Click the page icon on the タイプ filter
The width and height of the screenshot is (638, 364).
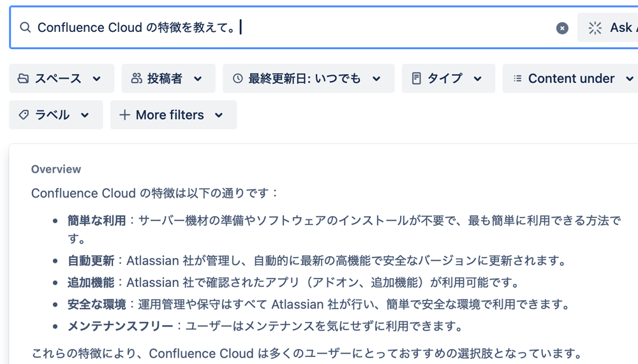tap(416, 78)
